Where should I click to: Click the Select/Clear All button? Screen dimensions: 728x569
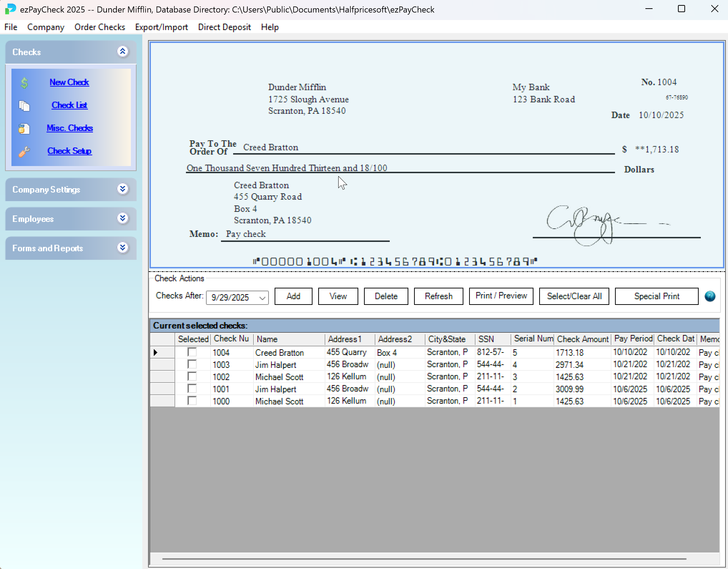tap(574, 296)
